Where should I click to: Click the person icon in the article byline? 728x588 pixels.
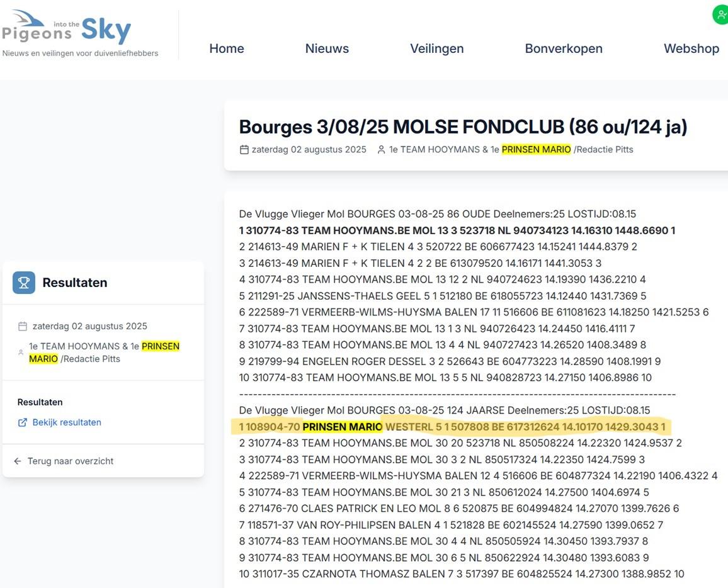click(x=380, y=149)
